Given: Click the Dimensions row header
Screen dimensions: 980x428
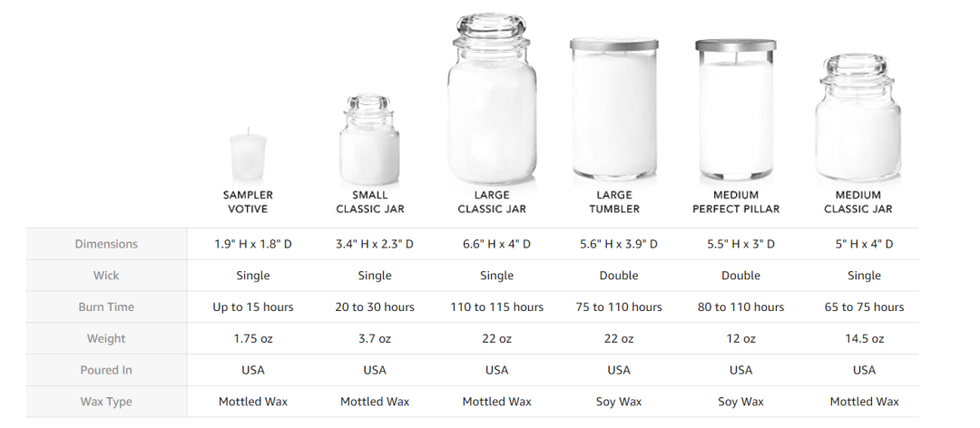Looking at the screenshot, I should (106, 244).
